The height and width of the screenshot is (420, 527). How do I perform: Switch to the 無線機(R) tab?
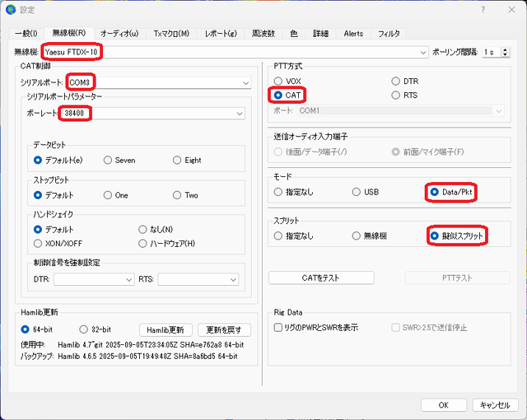[x=69, y=33]
